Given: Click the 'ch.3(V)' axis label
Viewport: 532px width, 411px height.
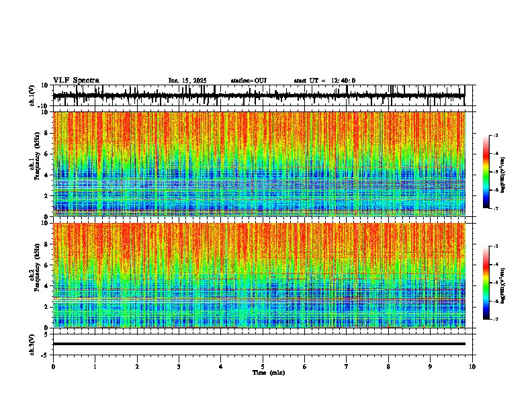Looking at the screenshot, I should [x=32, y=345].
